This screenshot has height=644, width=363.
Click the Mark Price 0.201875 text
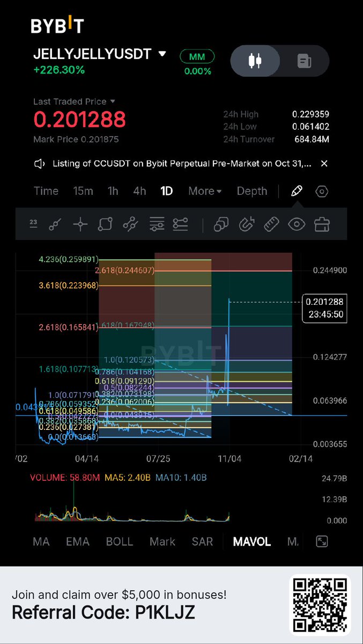tap(76, 140)
